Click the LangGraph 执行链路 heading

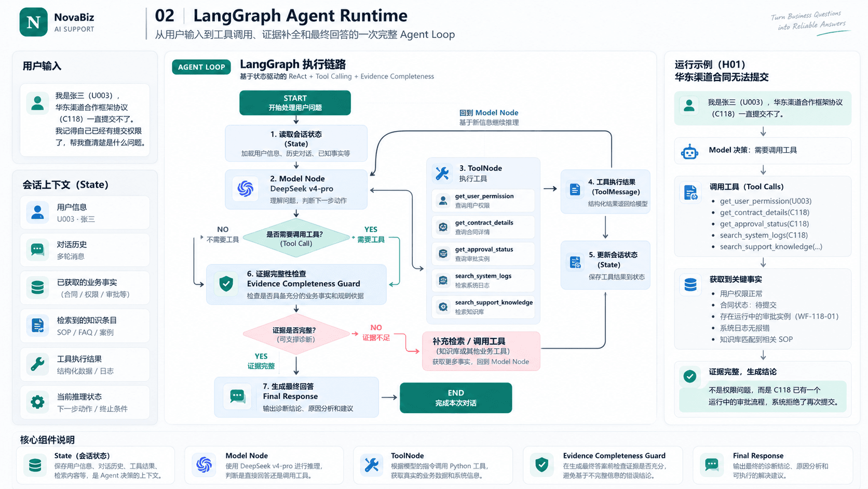[293, 64]
